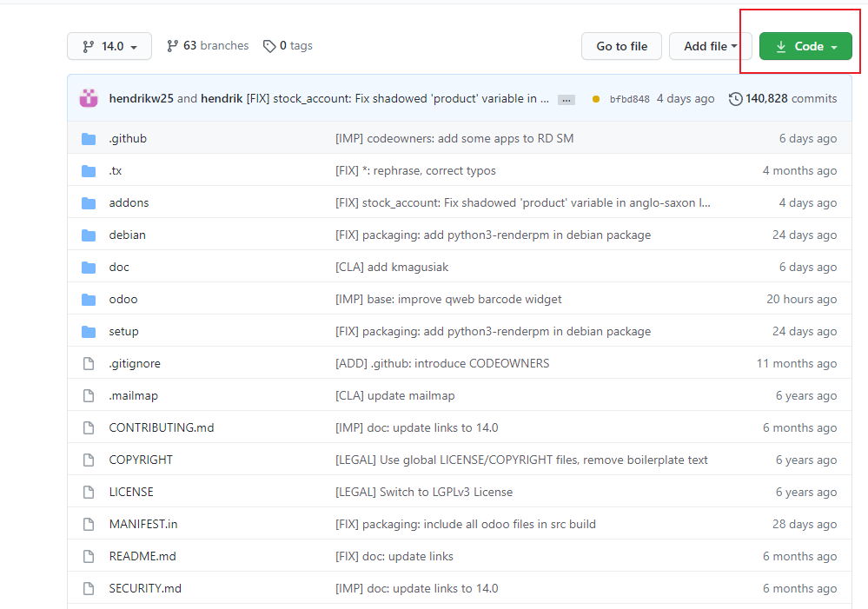Select the tag icon next to 0 tags
This screenshot has width=868, height=609.
(x=268, y=45)
